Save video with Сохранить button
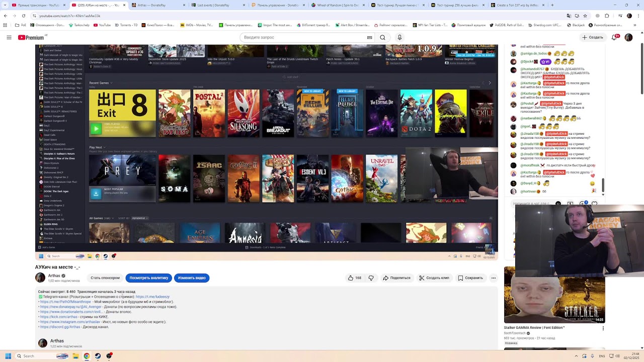Viewport: 644px width, 362px height. (470, 278)
